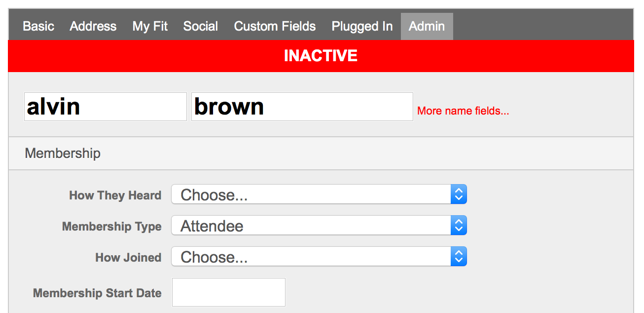Open the How They Heard dropdown arrows icon
This screenshot has height=313, width=644.
[x=458, y=194]
